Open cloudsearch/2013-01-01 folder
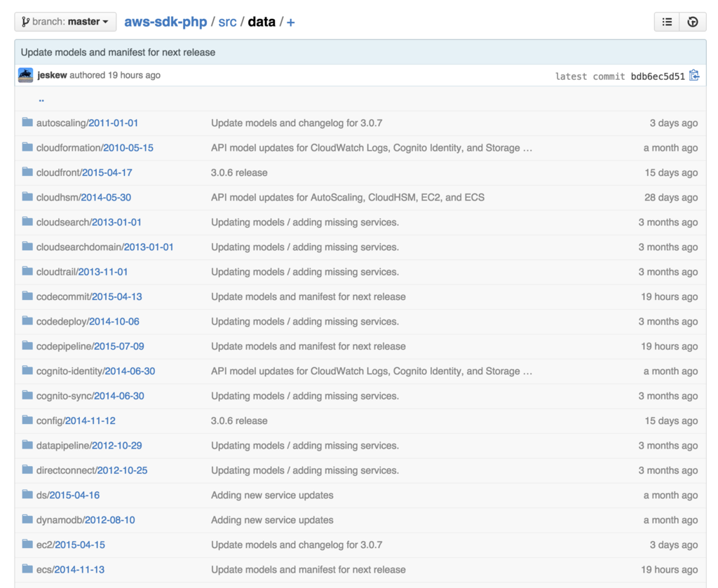 click(x=89, y=222)
